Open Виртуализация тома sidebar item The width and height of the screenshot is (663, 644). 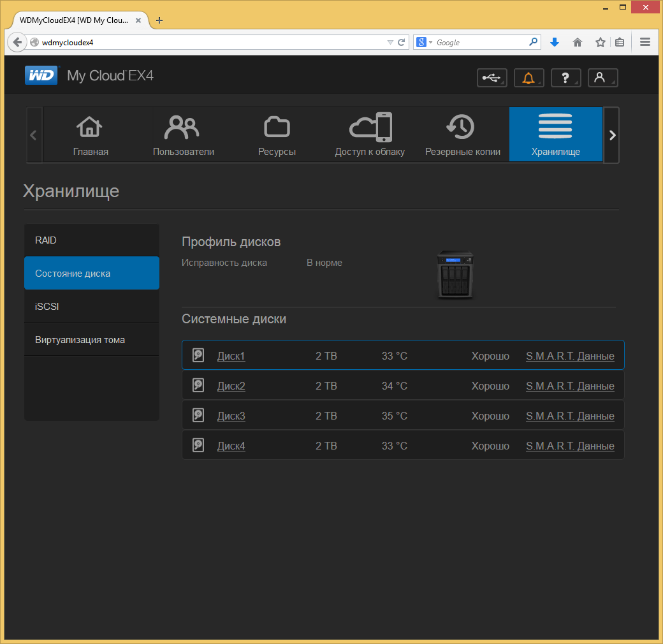92,340
